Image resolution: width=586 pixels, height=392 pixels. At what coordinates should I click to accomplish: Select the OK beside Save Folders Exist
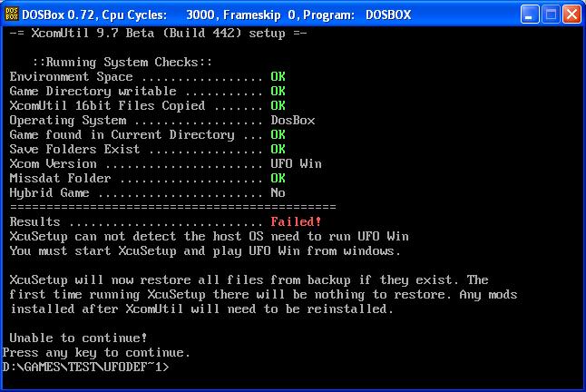click(x=278, y=149)
